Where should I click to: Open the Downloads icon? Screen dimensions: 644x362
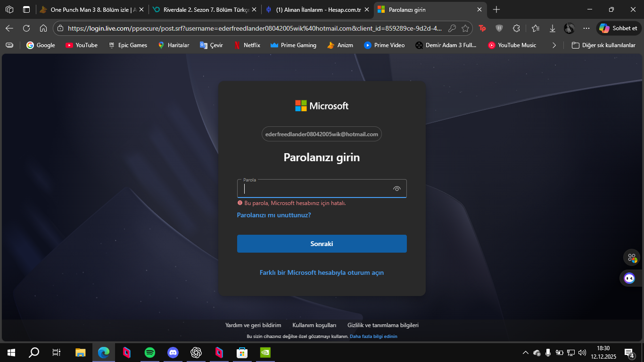(x=553, y=28)
